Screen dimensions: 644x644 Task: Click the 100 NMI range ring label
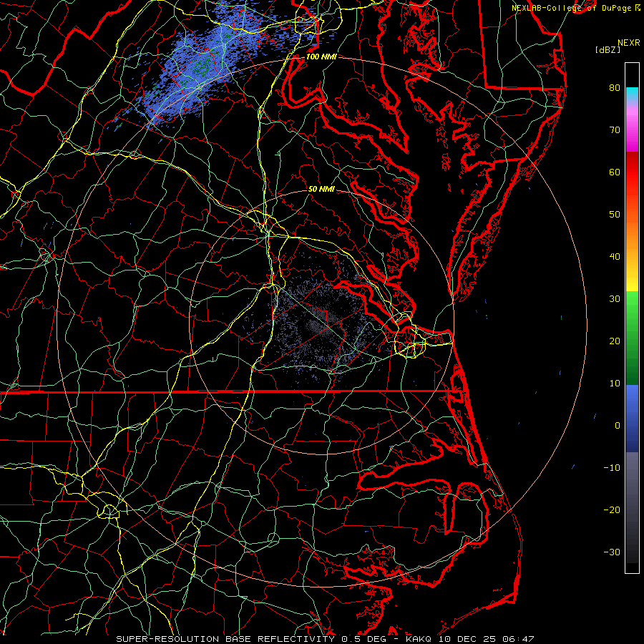click(x=321, y=57)
